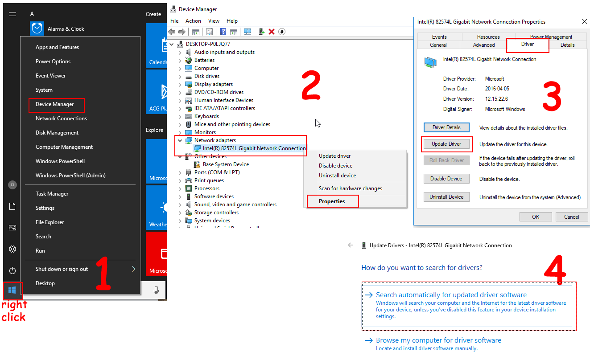Viewport: 590px width, 364px height.
Task: Click Cancel in the Properties dialog
Action: tap(572, 217)
